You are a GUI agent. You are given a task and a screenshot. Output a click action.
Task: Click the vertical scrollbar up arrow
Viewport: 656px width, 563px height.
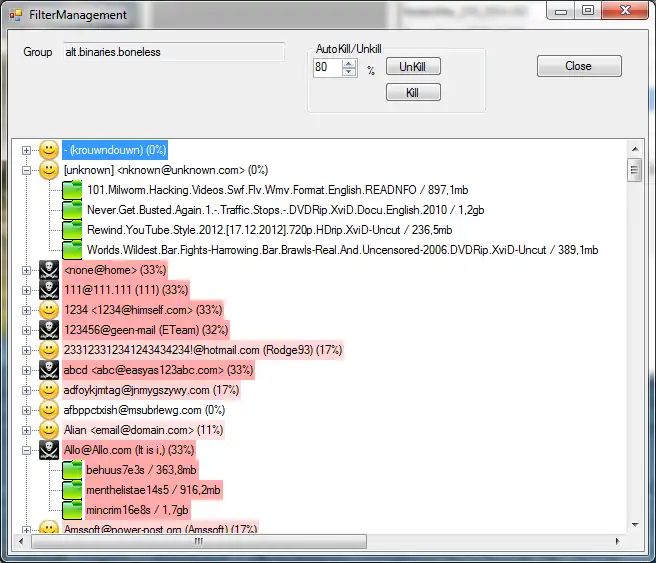pos(635,149)
